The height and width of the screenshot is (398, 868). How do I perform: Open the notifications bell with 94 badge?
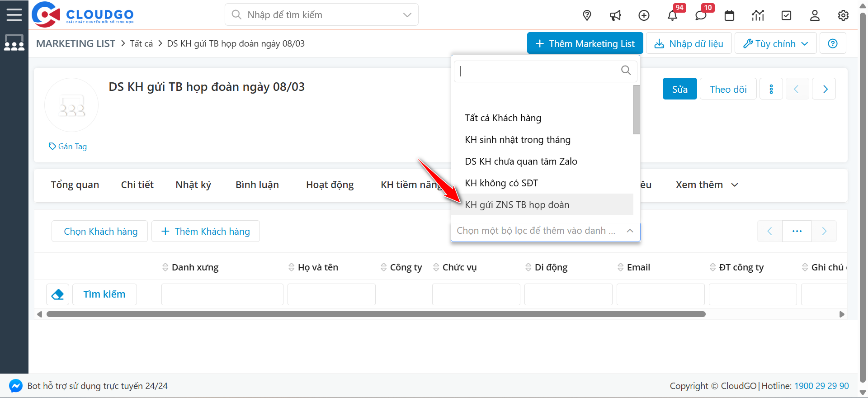pos(672,15)
